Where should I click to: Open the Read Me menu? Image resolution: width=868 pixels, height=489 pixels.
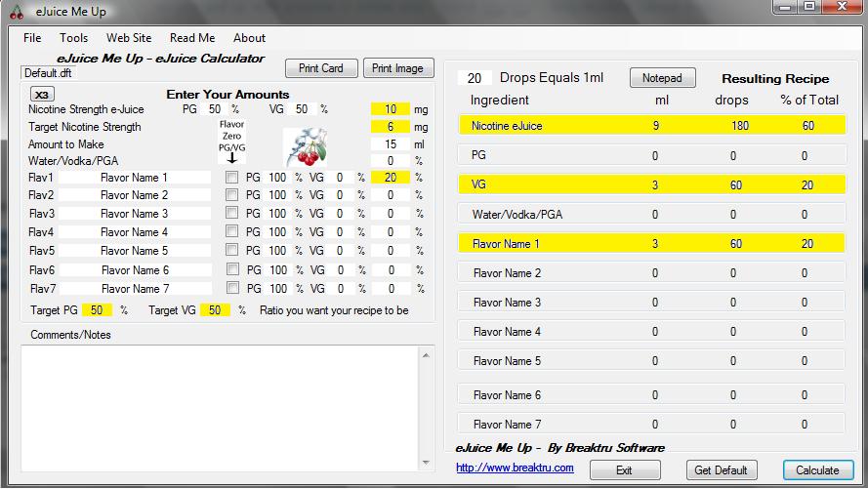pyautogui.click(x=192, y=38)
